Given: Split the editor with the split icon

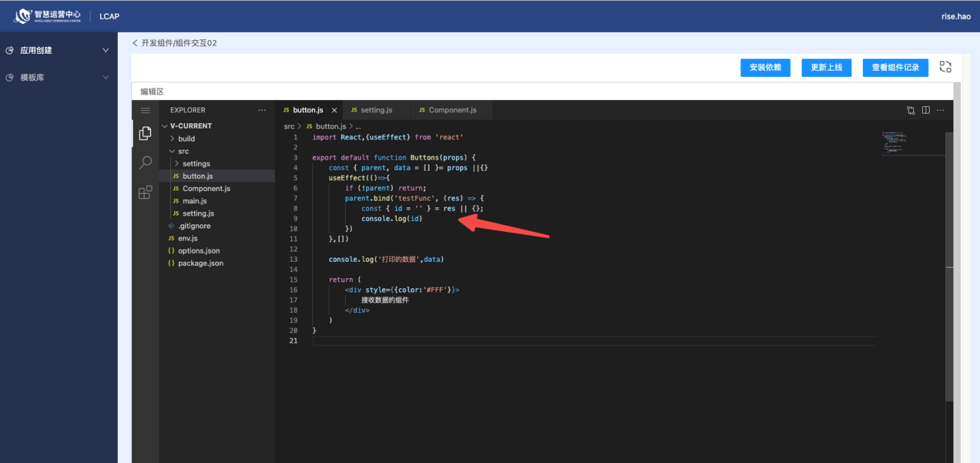Looking at the screenshot, I should click(x=926, y=110).
